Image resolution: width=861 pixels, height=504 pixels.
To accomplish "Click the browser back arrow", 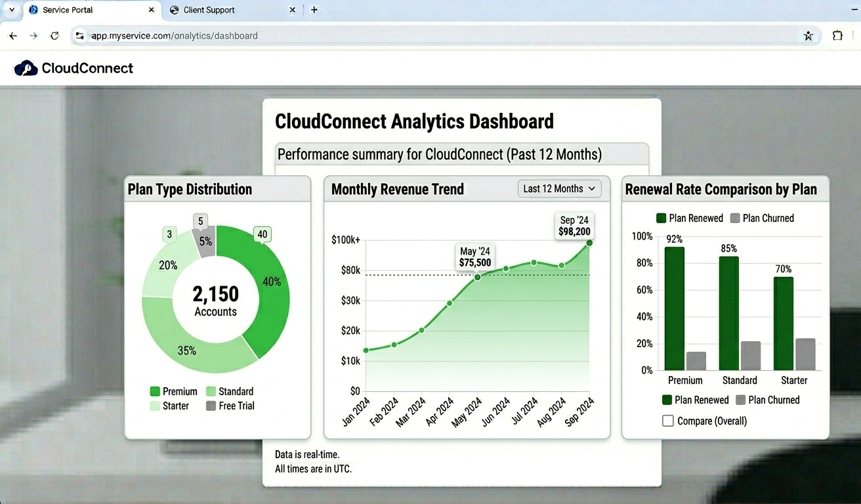I will coord(13,36).
